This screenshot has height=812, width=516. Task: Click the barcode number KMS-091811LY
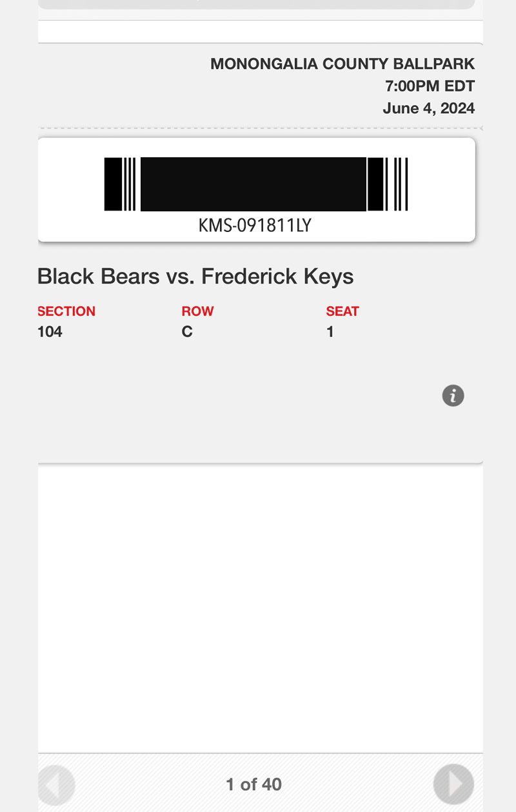pos(255,226)
